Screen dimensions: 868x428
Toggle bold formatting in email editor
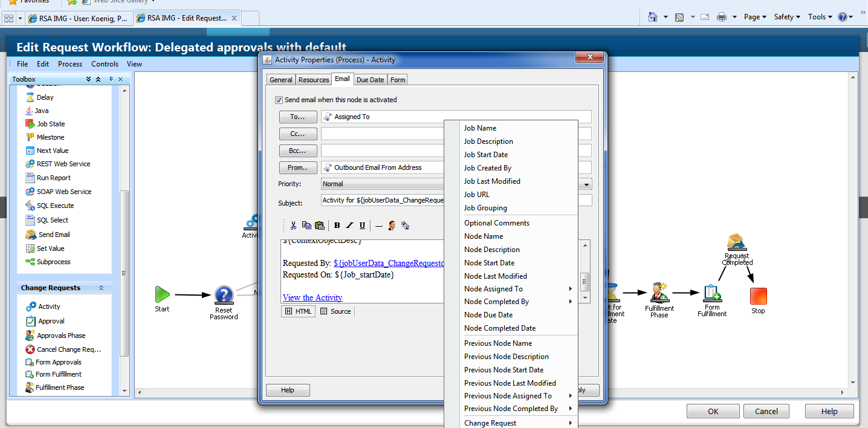pyautogui.click(x=337, y=225)
